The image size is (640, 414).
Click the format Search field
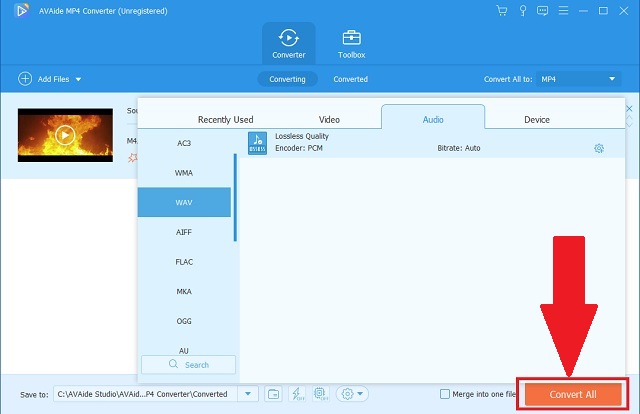coord(189,365)
